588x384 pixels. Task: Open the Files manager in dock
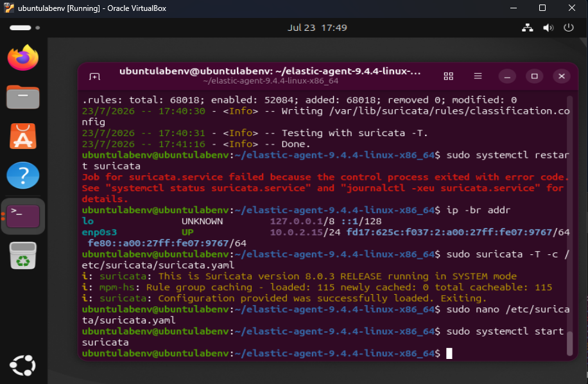[23, 97]
